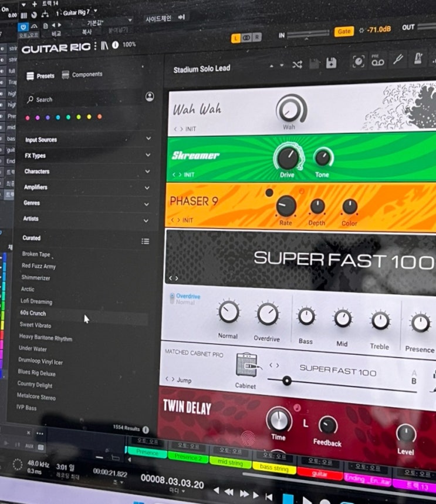Click the Twin Delay Feedback knob
Viewport: 436px width, 504px height.
[328, 425]
